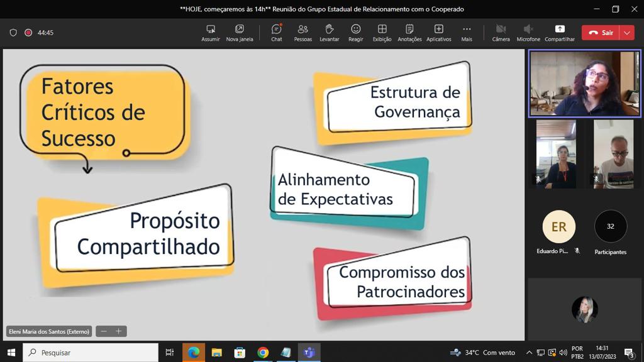
Task: Raise hand with Levantar icon
Action: [329, 33]
